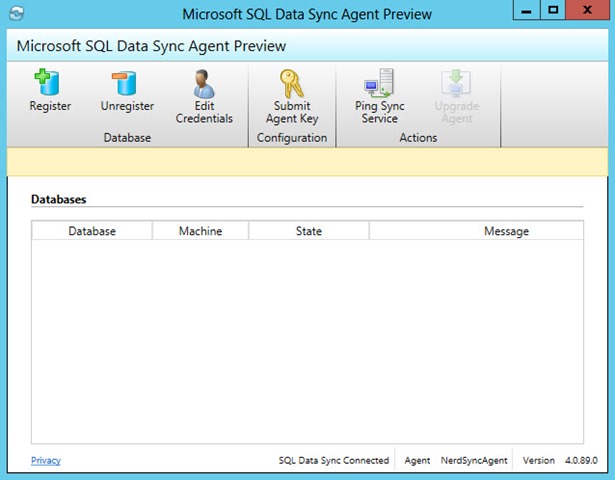Choose Submit Agent Key
The height and width of the screenshot is (480, 615).
[292, 96]
